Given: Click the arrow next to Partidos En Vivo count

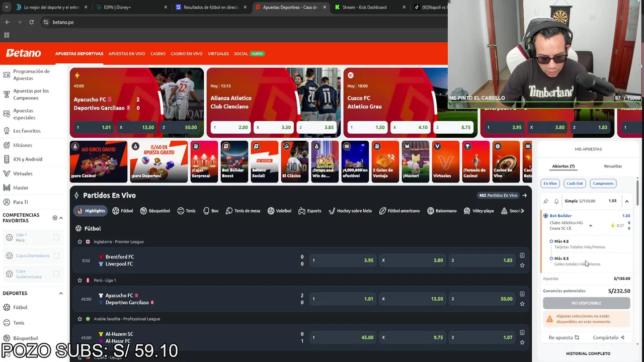Looking at the screenshot, I should click(x=524, y=196).
